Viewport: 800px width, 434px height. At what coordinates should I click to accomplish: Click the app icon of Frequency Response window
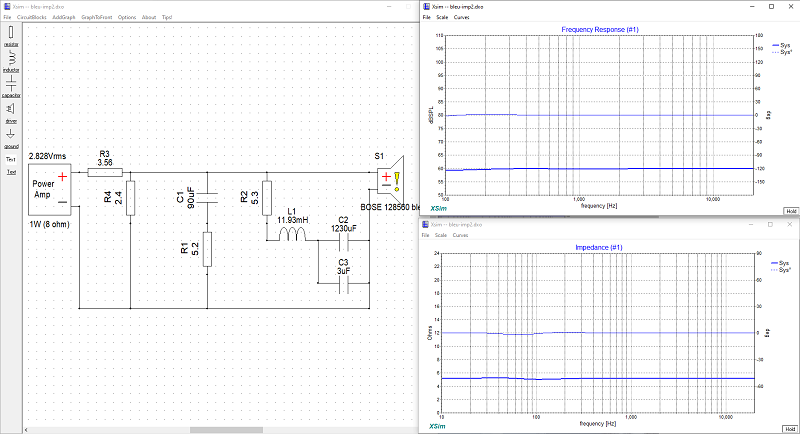426,7
